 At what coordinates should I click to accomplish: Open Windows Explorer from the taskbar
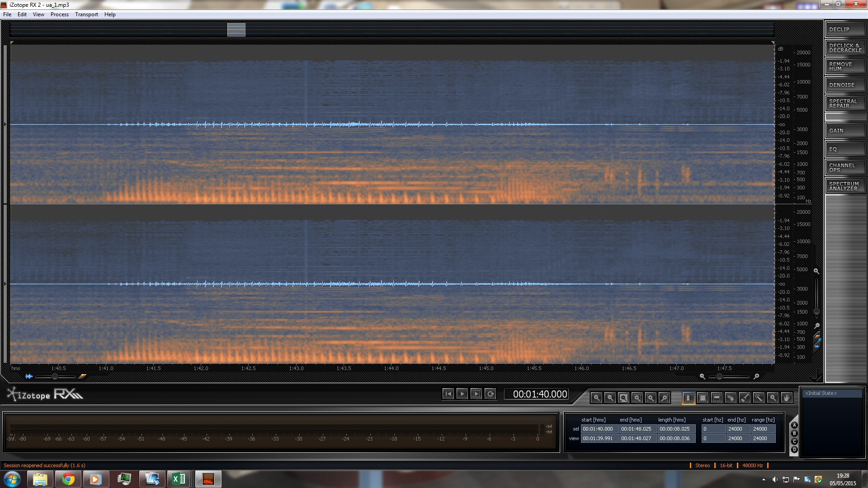(x=40, y=479)
